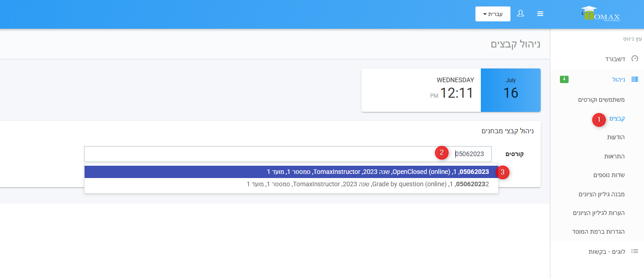Select the Grade by question (online) suggestion
Image resolution: width=644 pixels, height=278 pixels.
[x=291, y=184]
